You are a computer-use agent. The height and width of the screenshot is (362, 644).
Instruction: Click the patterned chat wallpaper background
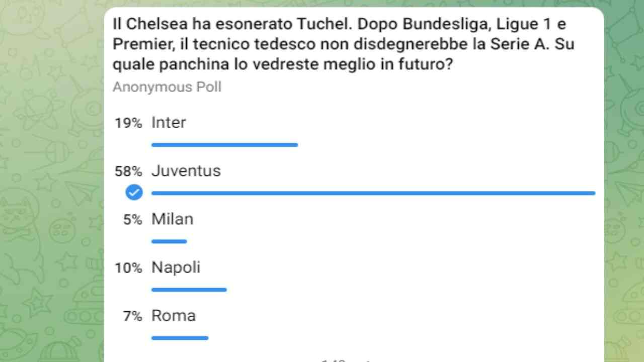(50, 201)
